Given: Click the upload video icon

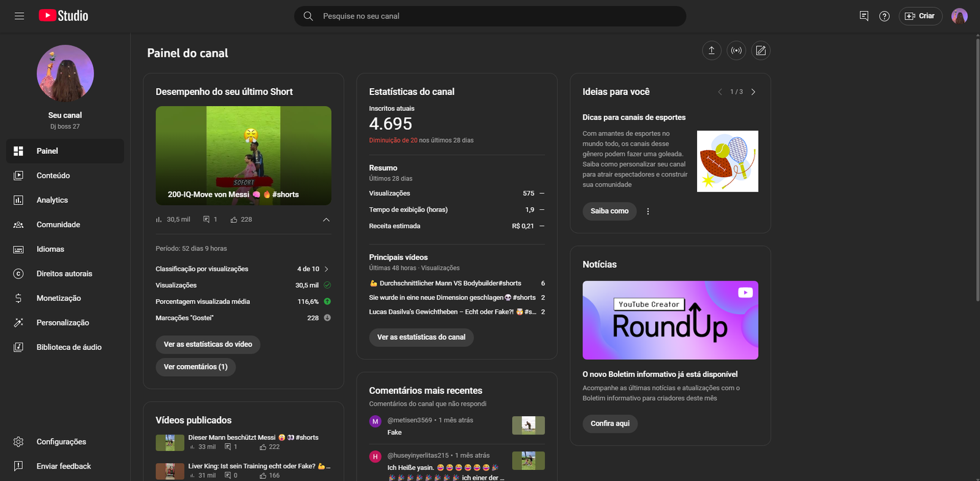Looking at the screenshot, I should [x=711, y=51].
